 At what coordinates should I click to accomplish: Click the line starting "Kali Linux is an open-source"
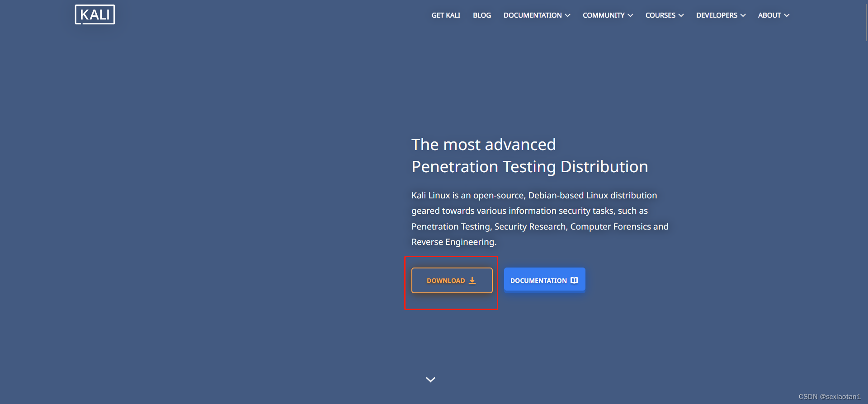(x=534, y=195)
